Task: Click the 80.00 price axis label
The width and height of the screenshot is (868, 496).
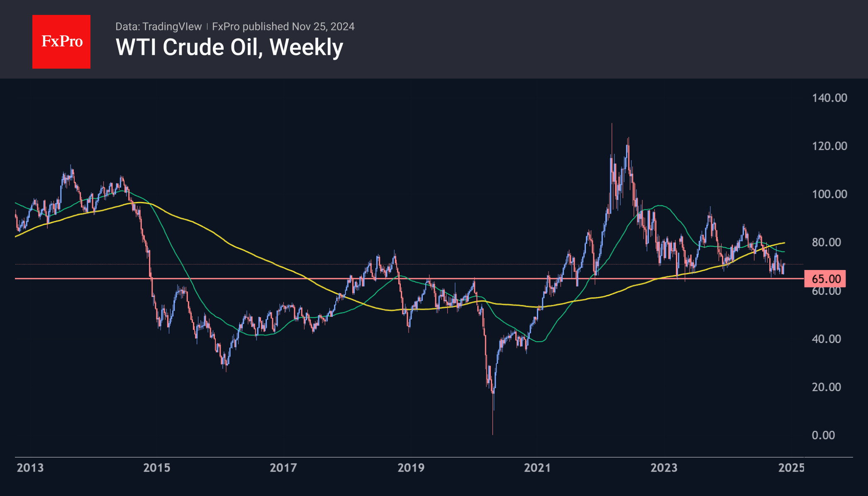Action: point(827,242)
